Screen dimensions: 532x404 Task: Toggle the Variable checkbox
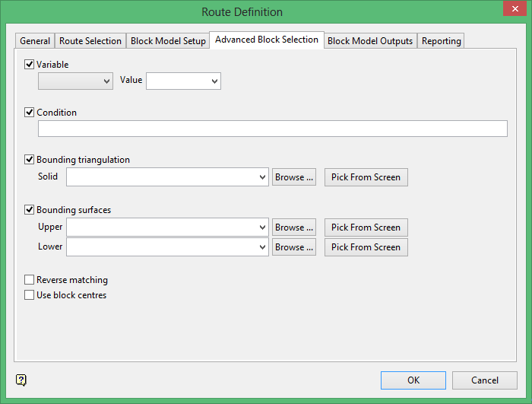30,65
